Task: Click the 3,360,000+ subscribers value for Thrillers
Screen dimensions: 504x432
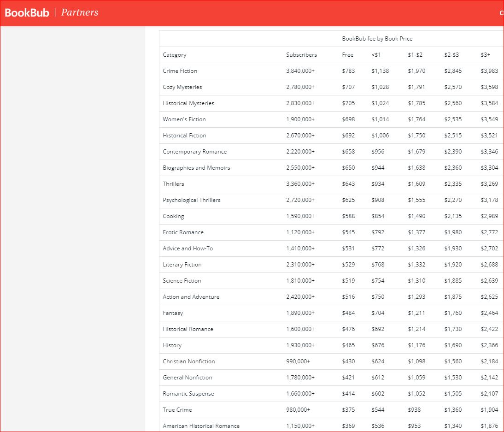Action: [300, 184]
